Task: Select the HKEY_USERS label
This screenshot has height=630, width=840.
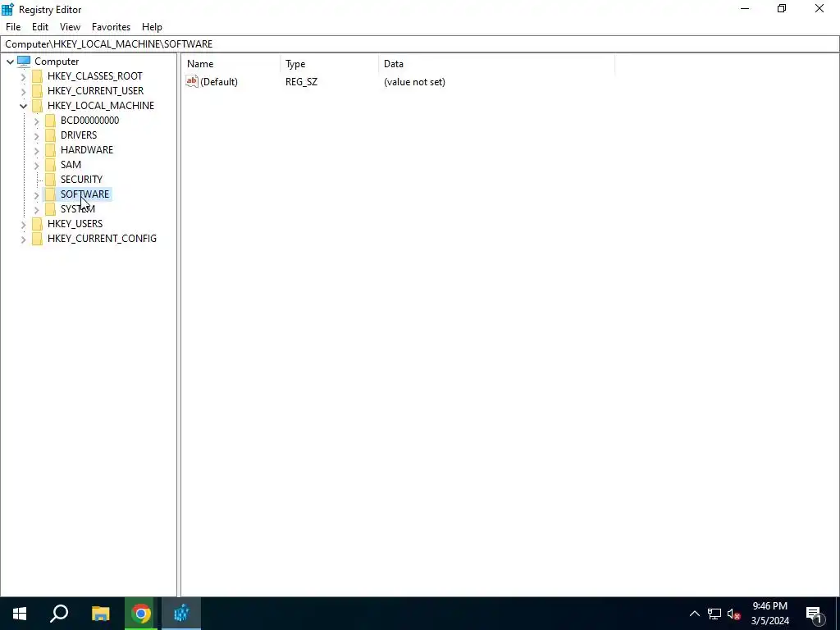Action: [75, 224]
